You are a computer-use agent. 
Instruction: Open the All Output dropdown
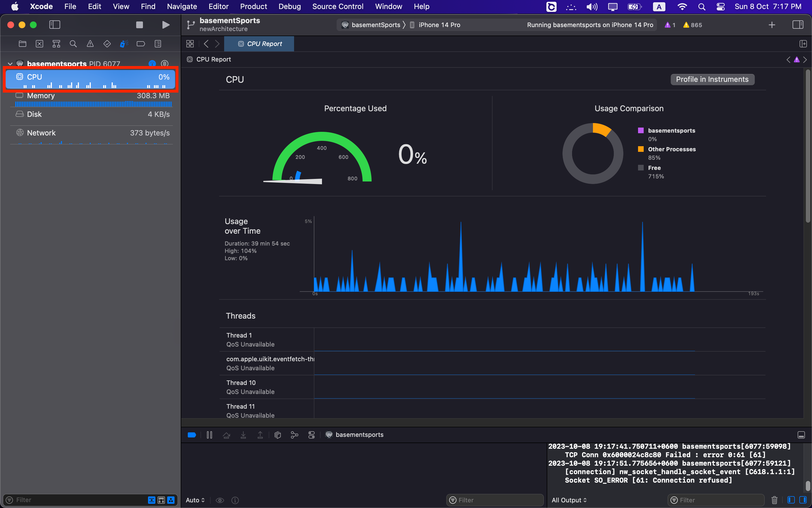(569, 500)
